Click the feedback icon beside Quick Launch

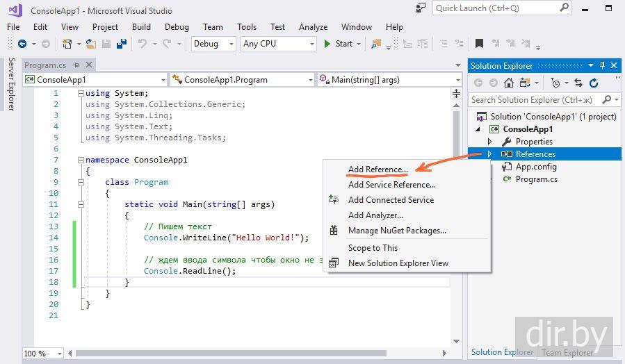tap(421, 8)
